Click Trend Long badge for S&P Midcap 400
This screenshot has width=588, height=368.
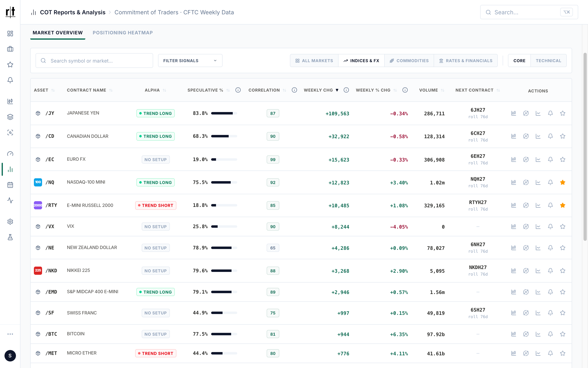coord(156,292)
